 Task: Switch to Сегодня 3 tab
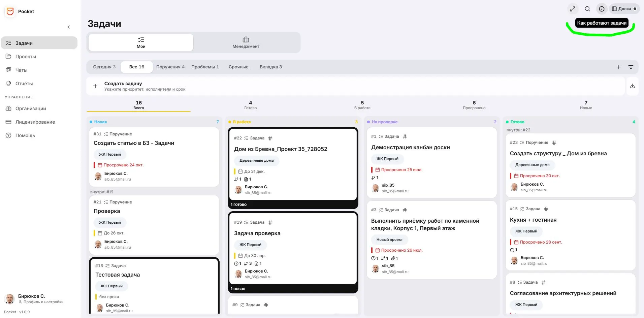coord(104,67)
